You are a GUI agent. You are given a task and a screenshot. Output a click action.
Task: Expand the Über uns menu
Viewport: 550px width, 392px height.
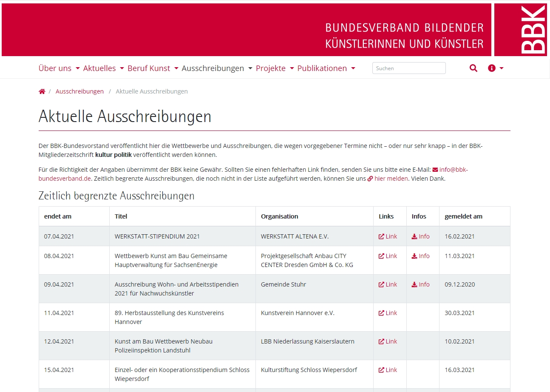point(59,68)
